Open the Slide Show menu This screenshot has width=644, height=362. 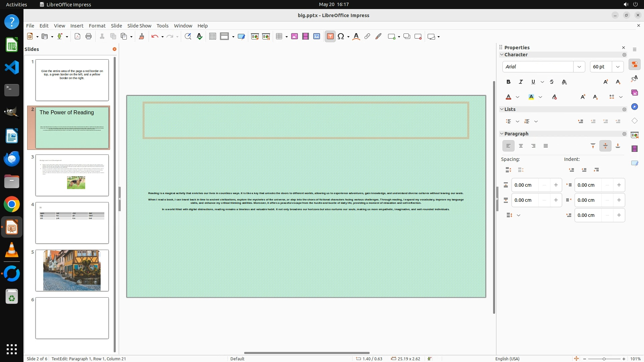point(139,25)
